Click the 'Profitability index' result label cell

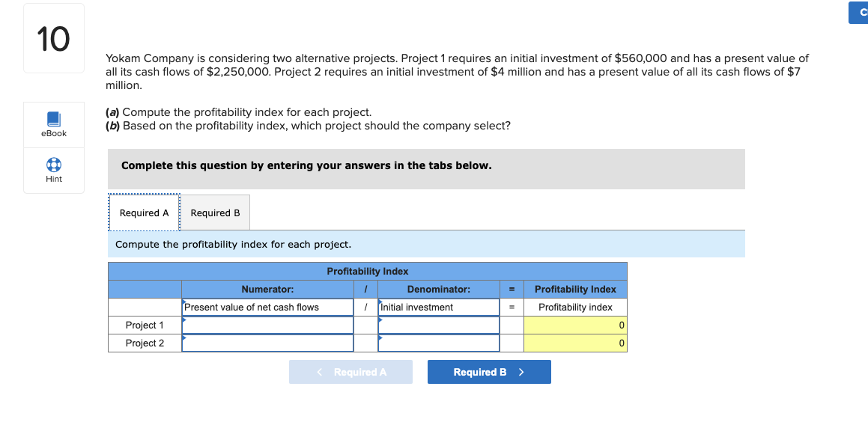(575, 307)
